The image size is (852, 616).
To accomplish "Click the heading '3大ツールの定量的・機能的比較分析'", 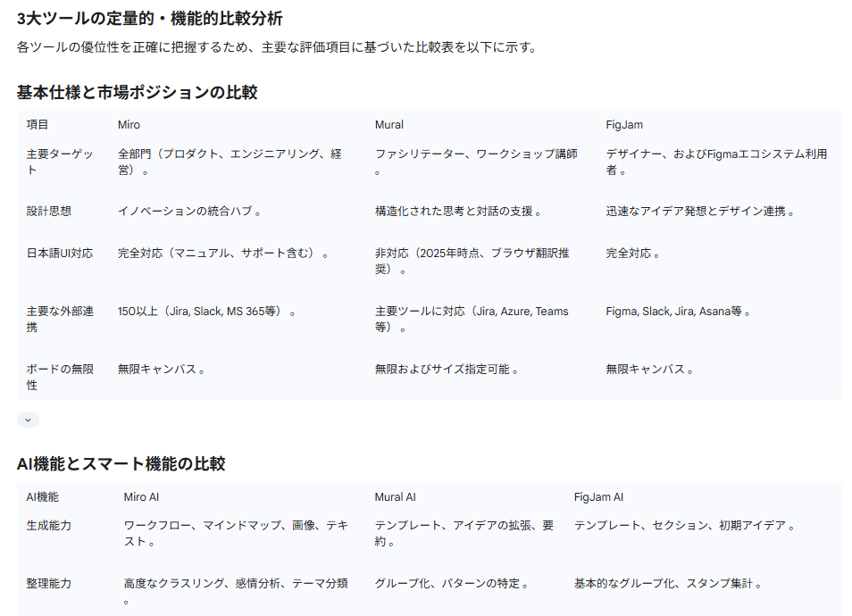I will 149,19.
